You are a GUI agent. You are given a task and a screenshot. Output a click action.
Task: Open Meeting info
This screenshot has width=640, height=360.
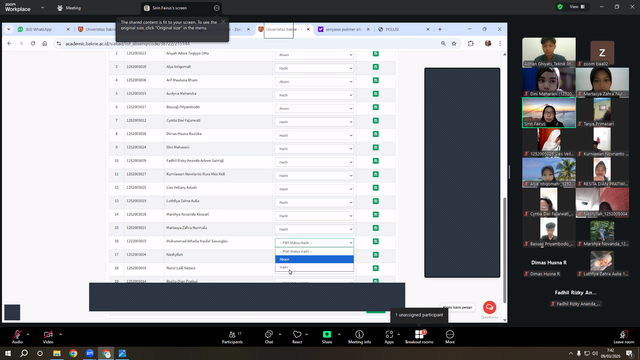click(x=359, y=337)
